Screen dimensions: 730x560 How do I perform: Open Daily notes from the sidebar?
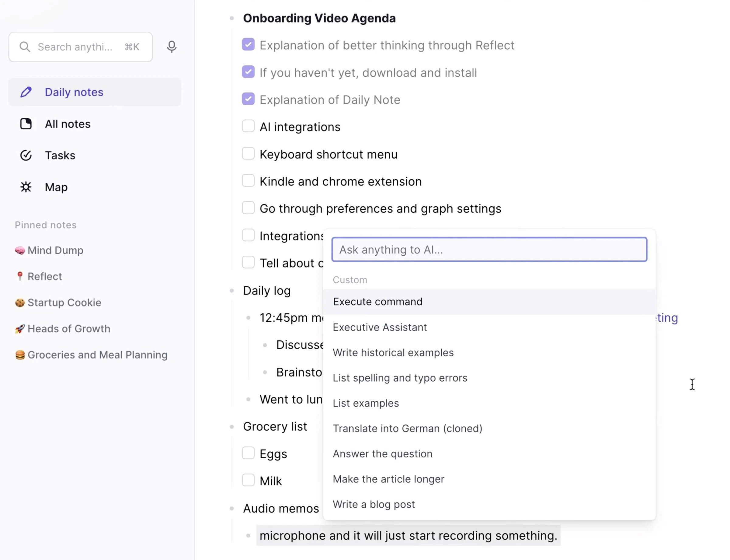point(74,92)
